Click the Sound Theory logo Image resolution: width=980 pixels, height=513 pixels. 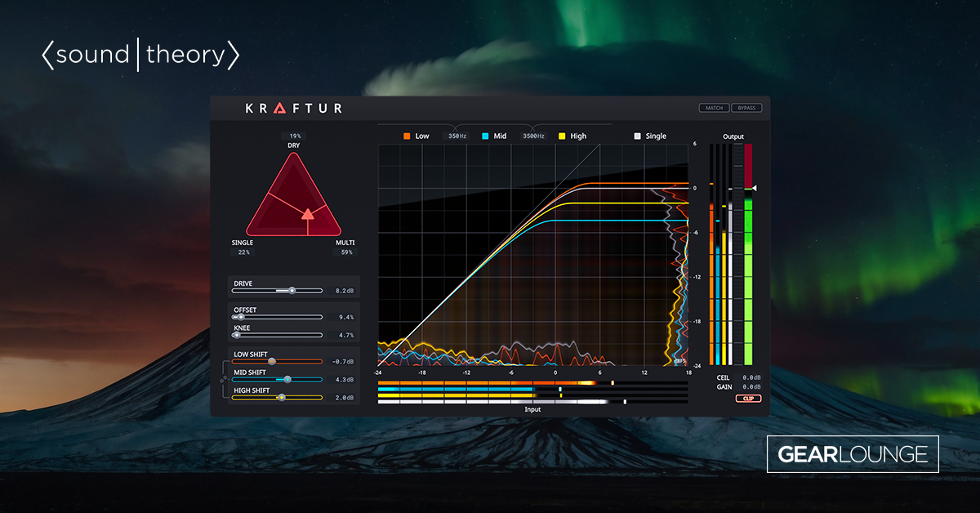[140, 56]
